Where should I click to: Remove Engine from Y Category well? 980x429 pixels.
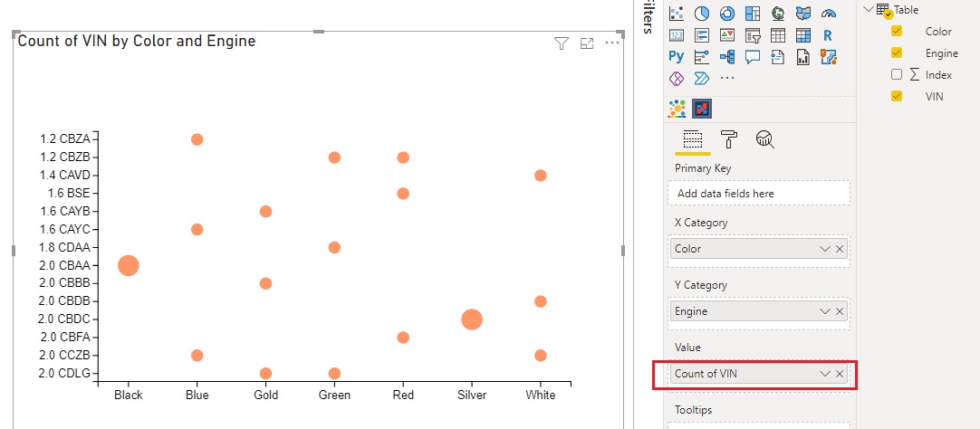click(840, 311)
